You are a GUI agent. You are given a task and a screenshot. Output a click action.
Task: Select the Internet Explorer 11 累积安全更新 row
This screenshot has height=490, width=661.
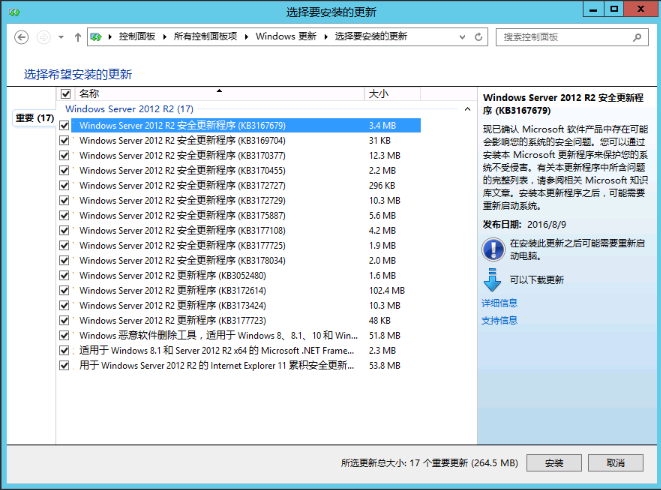(x=246, y=366)
